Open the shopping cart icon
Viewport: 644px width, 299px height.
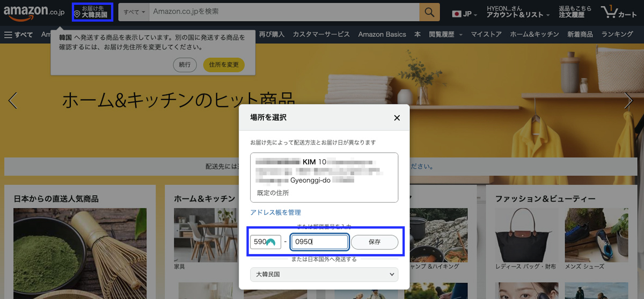[x=619, y=12]
